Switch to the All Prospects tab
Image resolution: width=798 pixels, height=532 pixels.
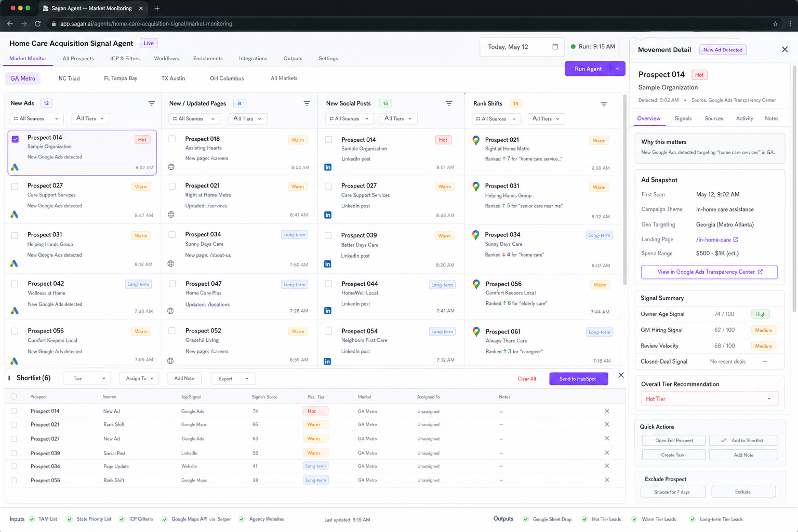(78, 59)
